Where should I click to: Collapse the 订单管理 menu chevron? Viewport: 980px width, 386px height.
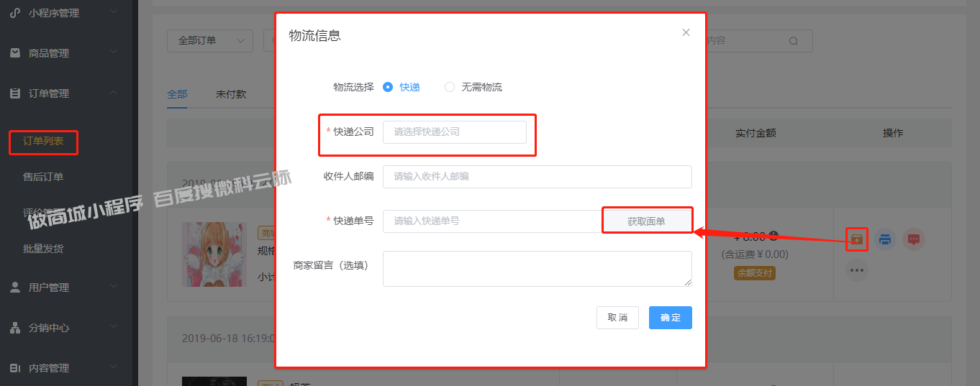point(114,93)
